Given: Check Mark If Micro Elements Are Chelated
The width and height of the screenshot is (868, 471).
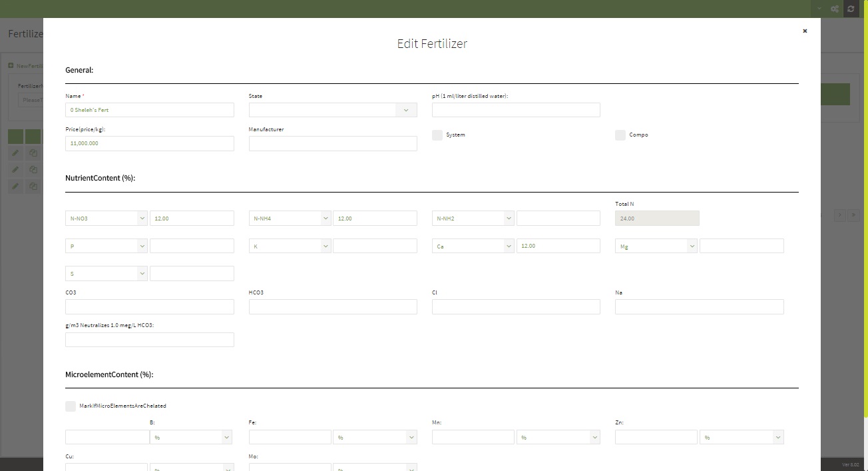Looking at the screenshot, I should [x=71, y=406].
